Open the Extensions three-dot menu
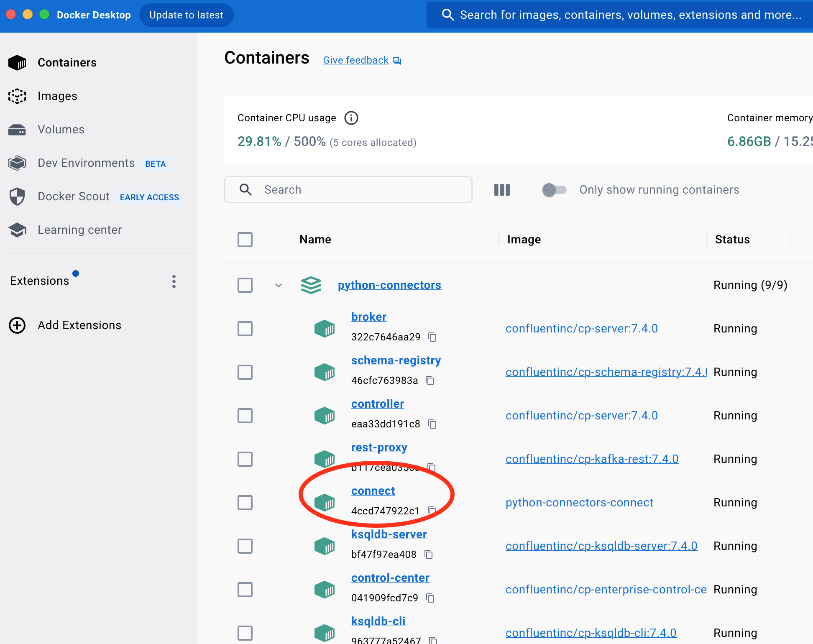Viewport: 813px width, 644px height. coord(174,281)
